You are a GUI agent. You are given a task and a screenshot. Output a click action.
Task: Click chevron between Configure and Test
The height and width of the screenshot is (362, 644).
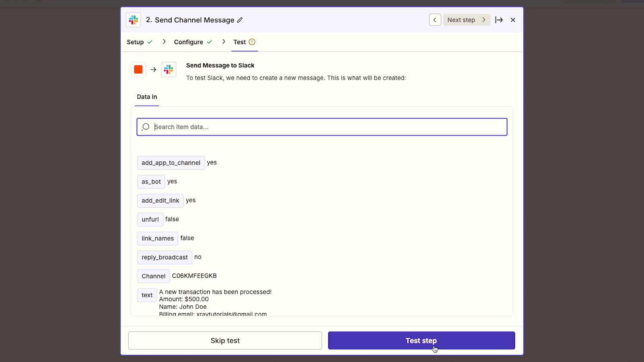pyautogui.click(x=223, y=41)
